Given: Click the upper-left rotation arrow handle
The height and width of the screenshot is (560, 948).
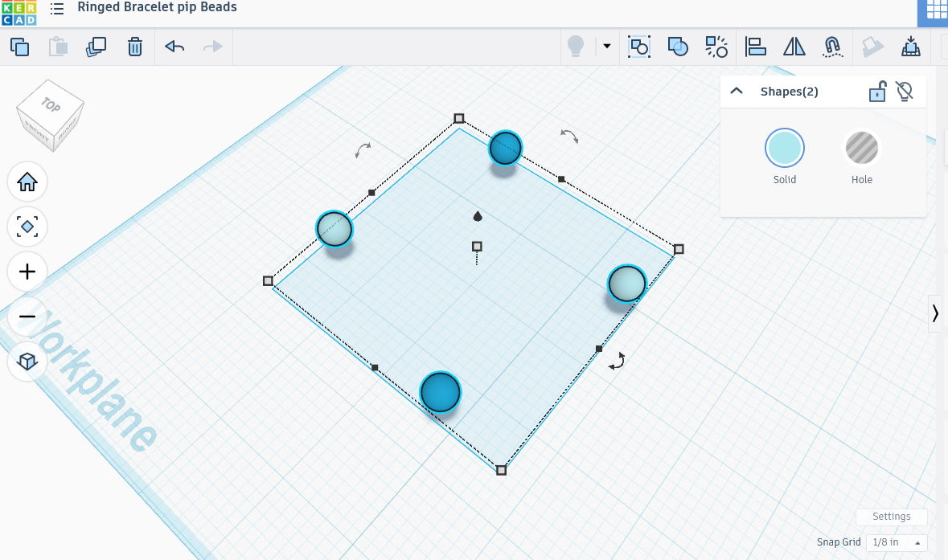Looking at the screenshot, I should tap(363, 149).
